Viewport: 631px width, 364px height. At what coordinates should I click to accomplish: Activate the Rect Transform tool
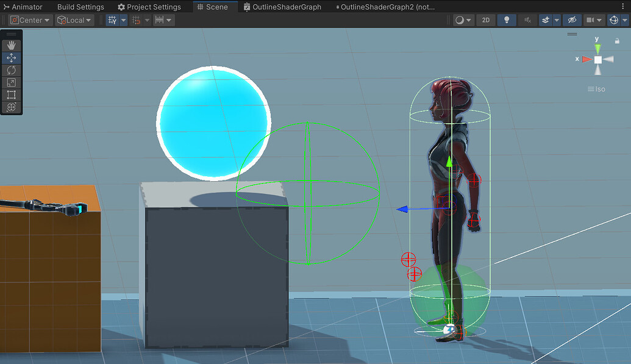(x=11, y=95)
